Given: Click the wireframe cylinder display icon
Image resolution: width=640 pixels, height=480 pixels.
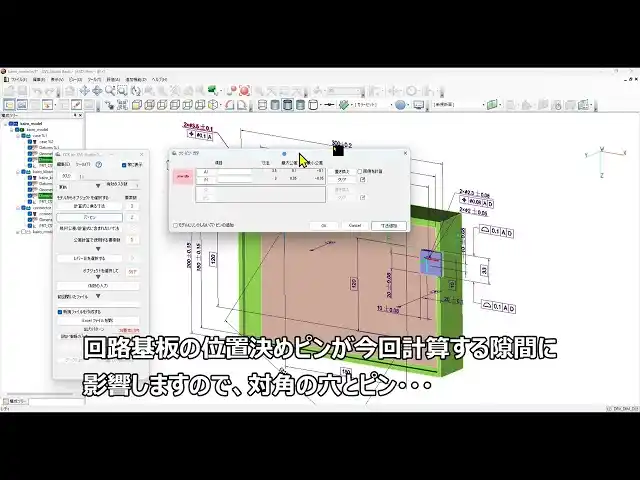Looking at the screenshot, I should 262,105.
